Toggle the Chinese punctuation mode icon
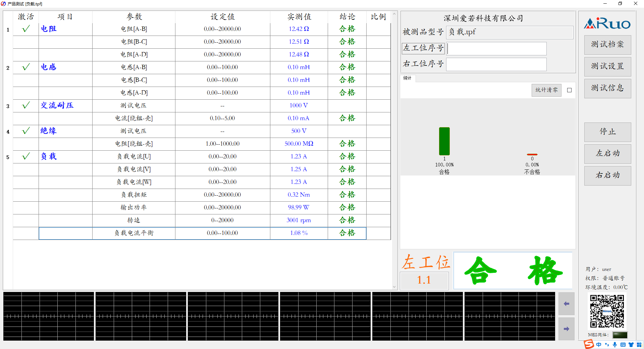Viewport: 644px width, 349px height. tap(607, 345)
